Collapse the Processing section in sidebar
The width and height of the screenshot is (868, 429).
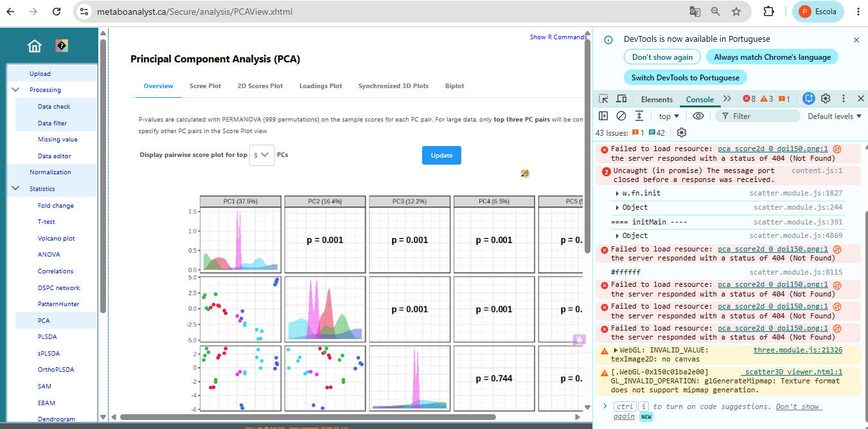pos(16,90)
